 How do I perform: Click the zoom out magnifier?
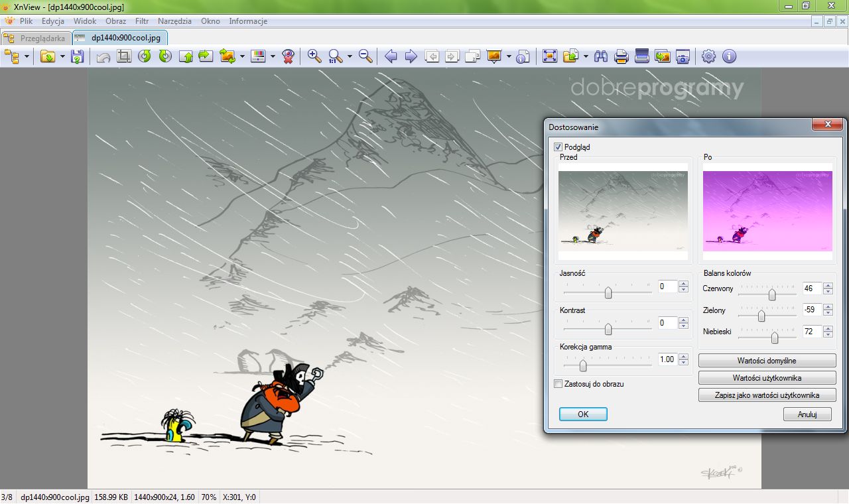(365, 56)
